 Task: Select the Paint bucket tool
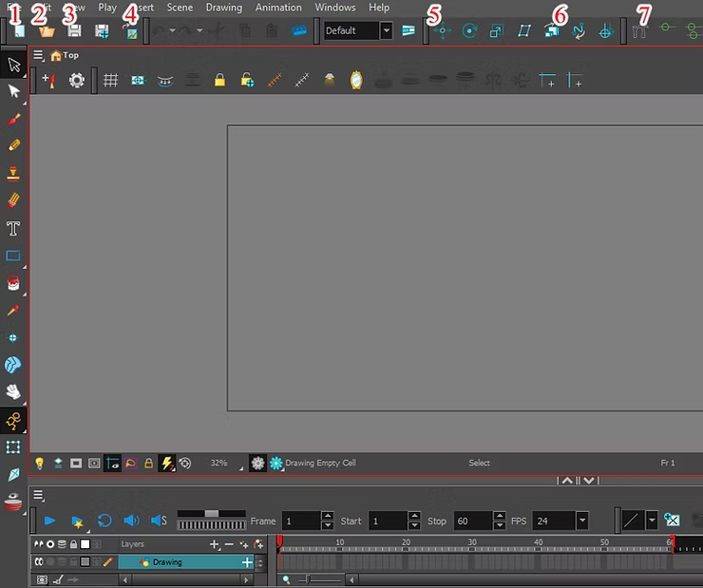(13, 283)
